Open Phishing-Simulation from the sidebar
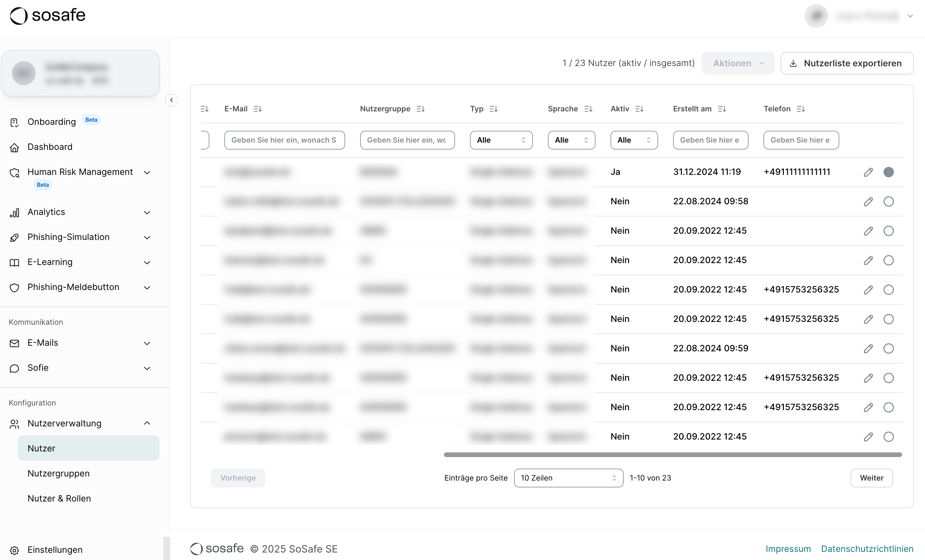The height and width of the screenshot is (560, 925). 68,237
